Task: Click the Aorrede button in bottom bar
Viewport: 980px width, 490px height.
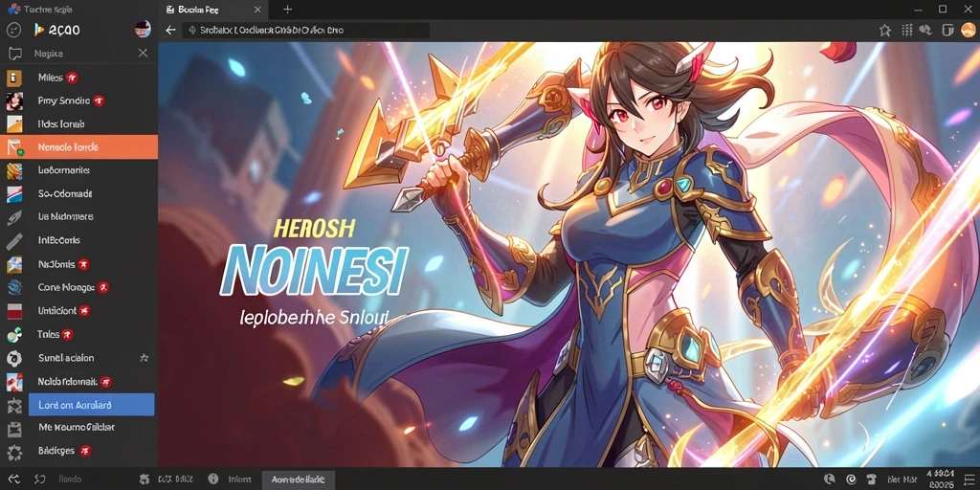Action: tap(299, 479)
